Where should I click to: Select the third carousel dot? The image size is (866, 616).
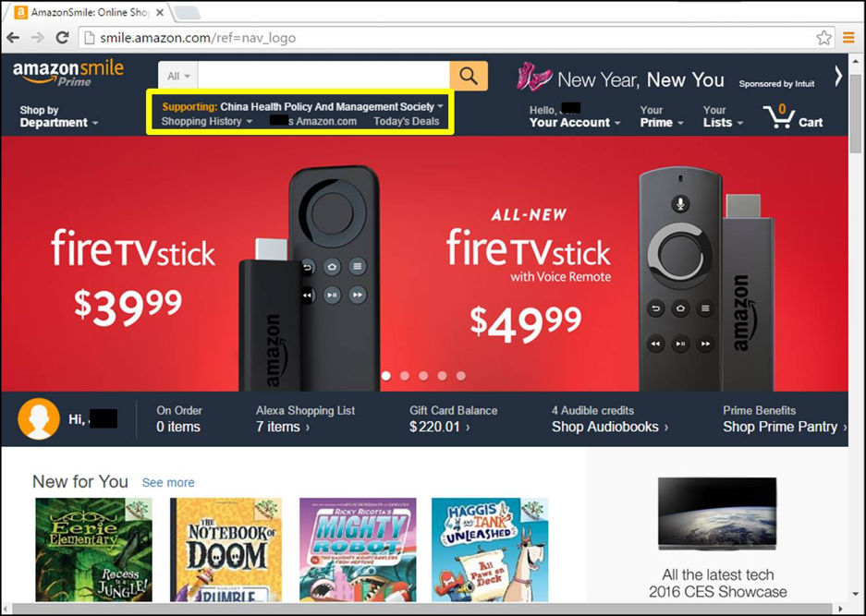[423, 376]
